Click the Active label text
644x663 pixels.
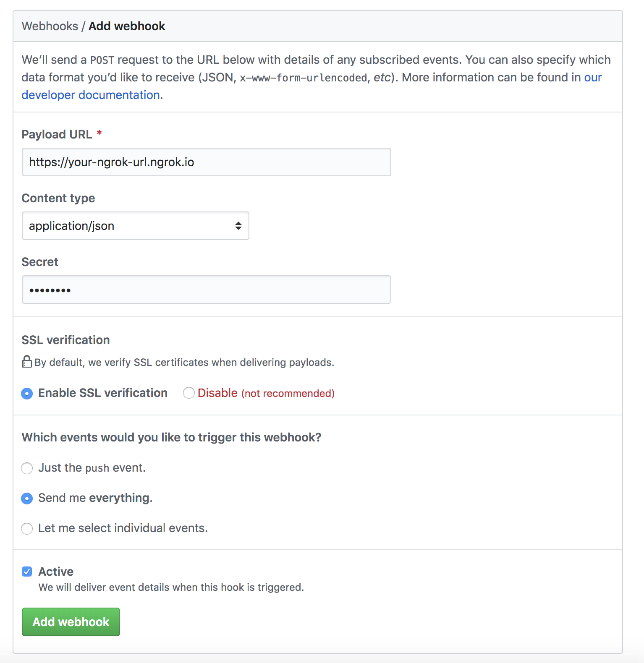56,572
